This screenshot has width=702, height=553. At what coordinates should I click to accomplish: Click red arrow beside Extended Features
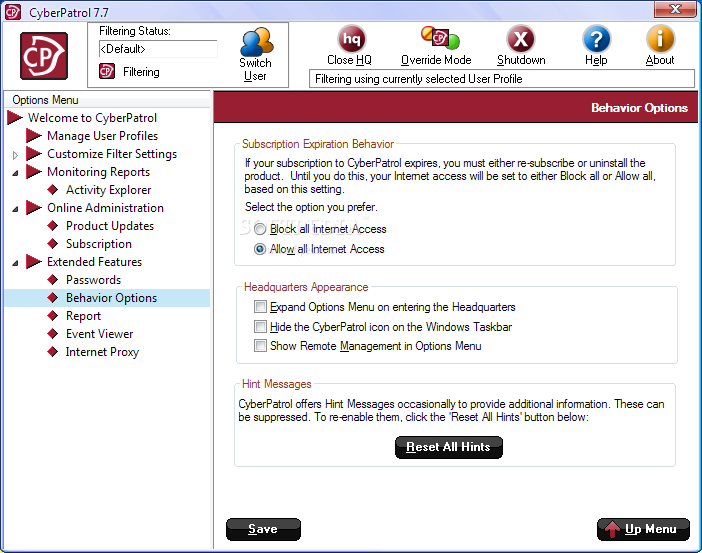coord(34,261)
